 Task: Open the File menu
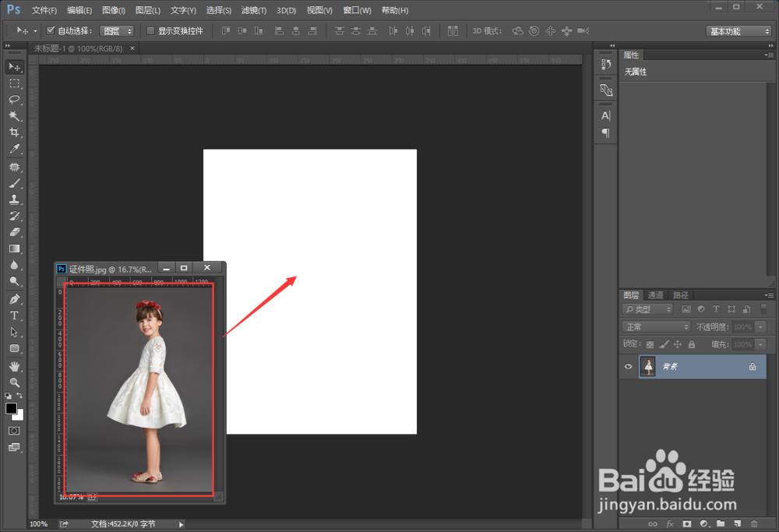coord(44,10)
